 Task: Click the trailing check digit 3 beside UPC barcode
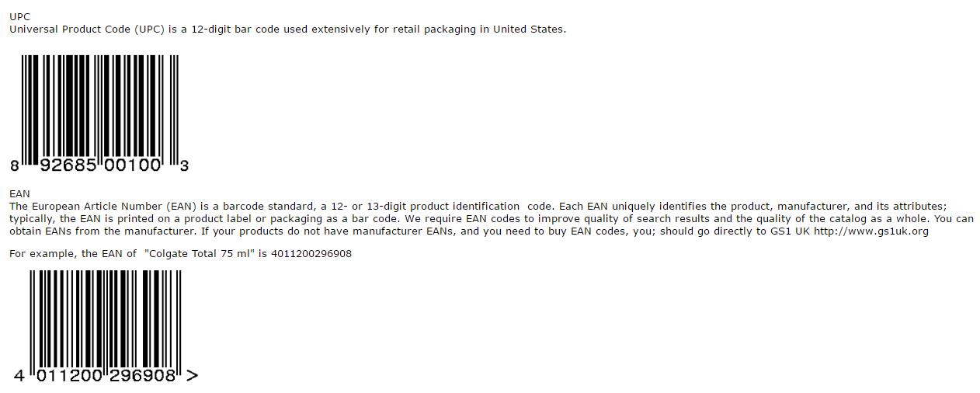click(184, 165)
